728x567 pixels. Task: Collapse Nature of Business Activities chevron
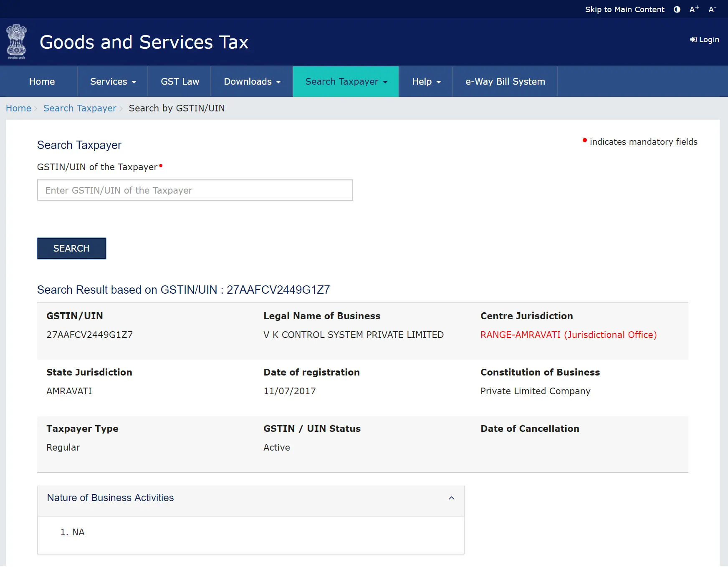pos(451,498)
